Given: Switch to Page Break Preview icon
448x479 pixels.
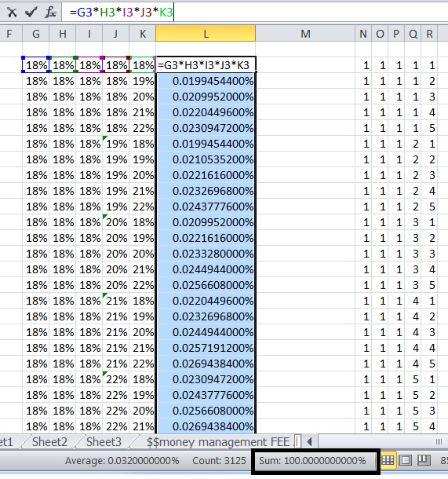Looking at the screenshot, I should pos(424,460).
